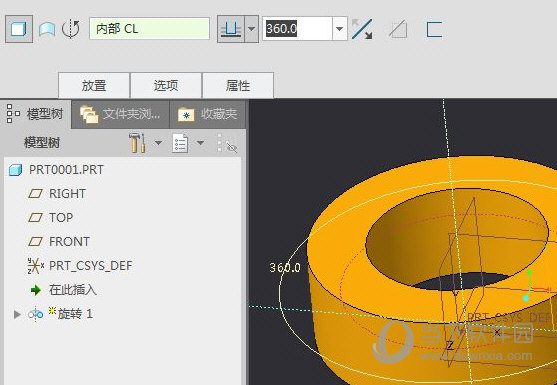Click the 360.0 dimension in viewport
Viewport: 557px width, 385px height.
coord(285,267)
